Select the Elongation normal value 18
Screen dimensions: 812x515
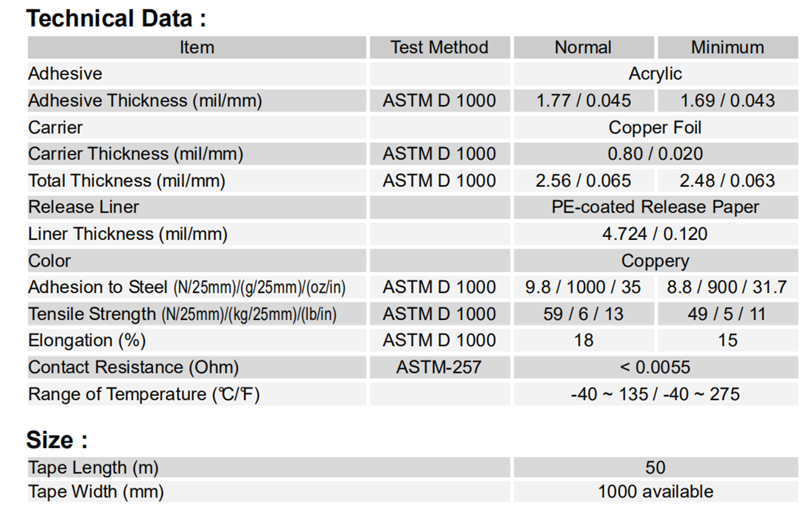click(x=583, y=340)
